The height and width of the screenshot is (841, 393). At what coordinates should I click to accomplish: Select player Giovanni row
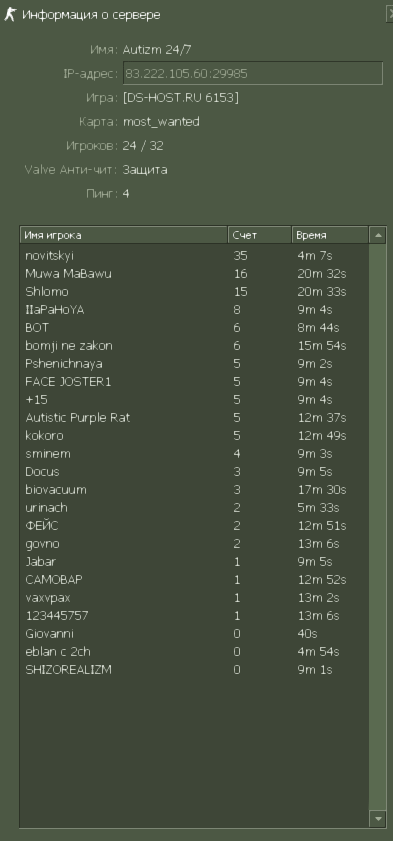195,634
